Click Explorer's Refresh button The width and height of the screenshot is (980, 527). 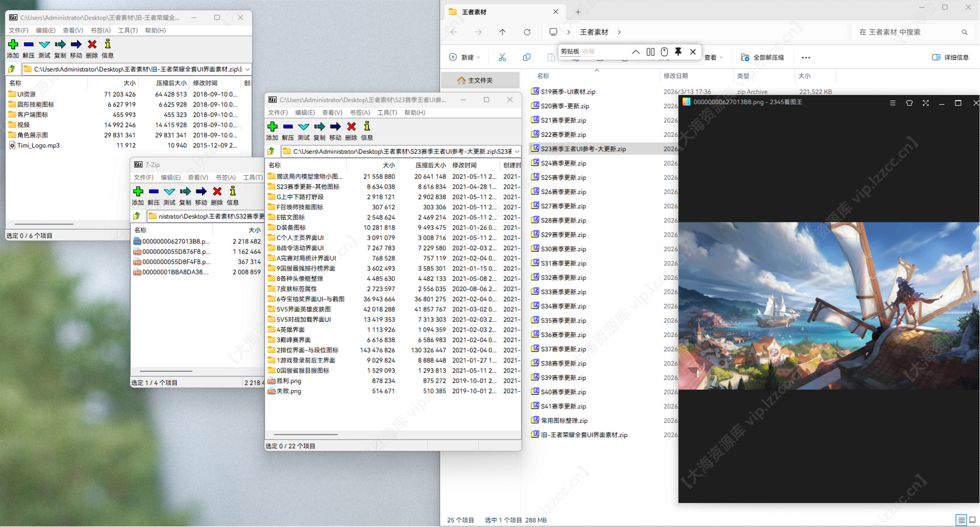527,32
